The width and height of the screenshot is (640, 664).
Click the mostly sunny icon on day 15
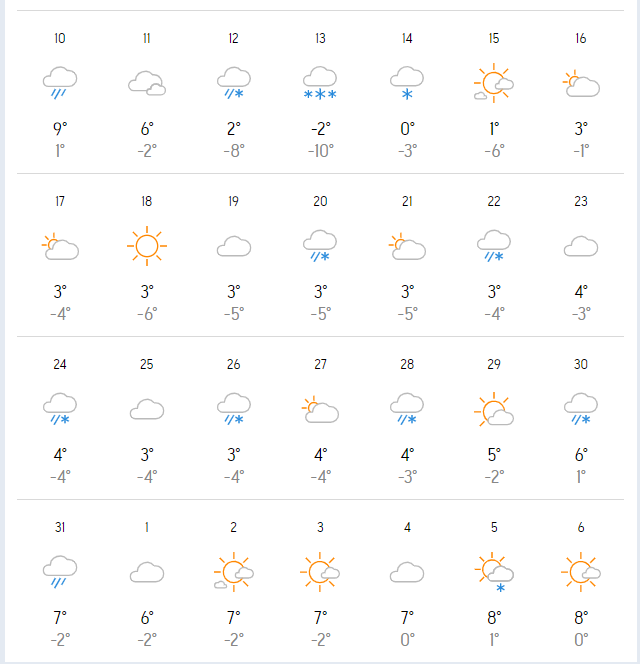point(494,83)
